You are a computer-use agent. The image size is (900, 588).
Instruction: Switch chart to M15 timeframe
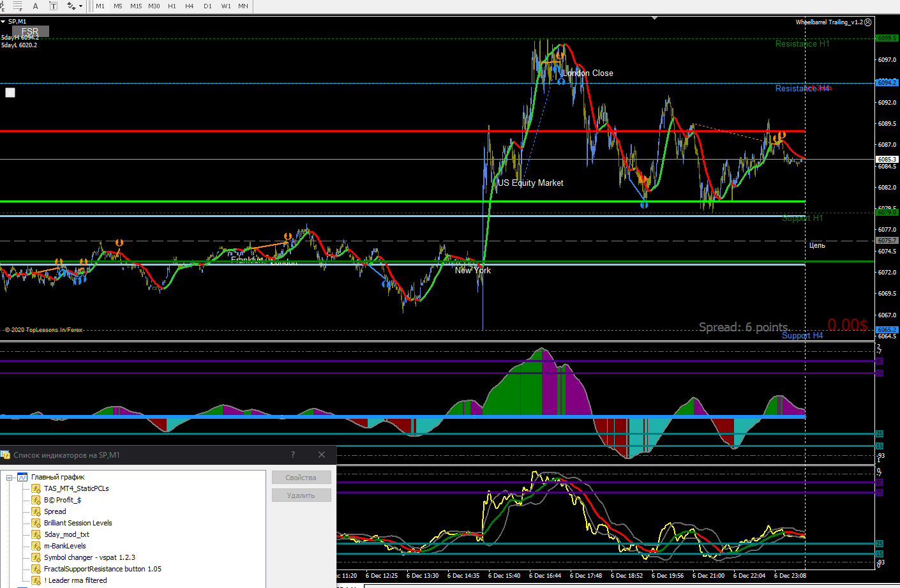point(136,6)
